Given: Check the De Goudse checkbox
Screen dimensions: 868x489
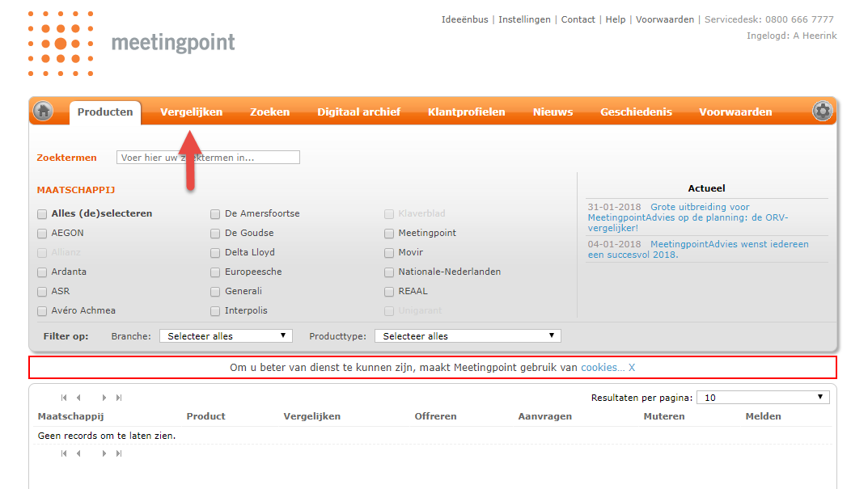Looking at the screenshot, I should point(215,234).
